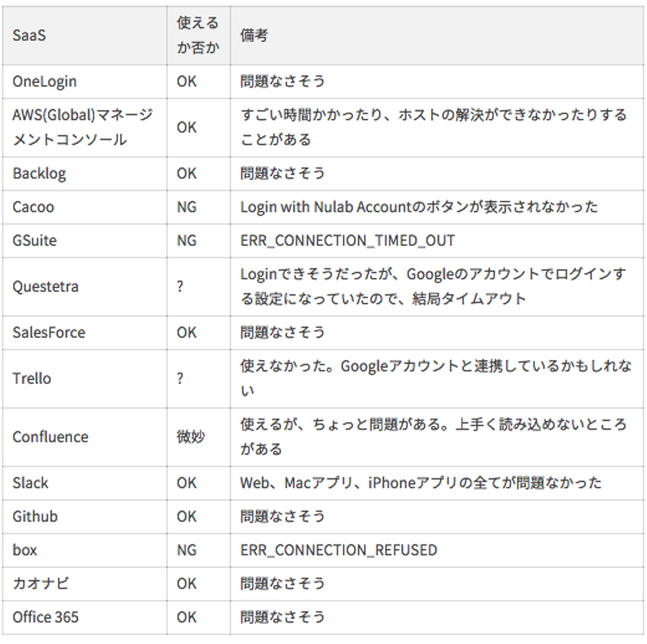Image resolution: width=647 pixels, height=644 pixels.
Task: Click the 備考 column header
Action: pyautogui.click(x=254, y=35)
